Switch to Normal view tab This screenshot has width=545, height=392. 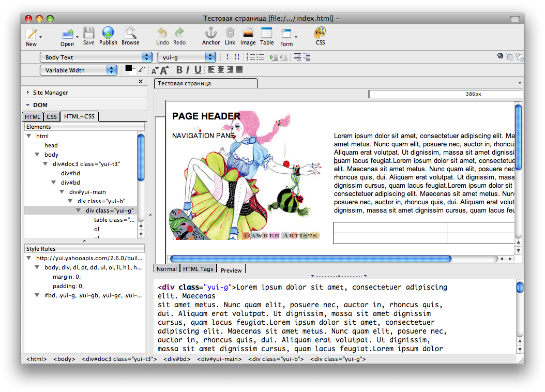[166, 269]
